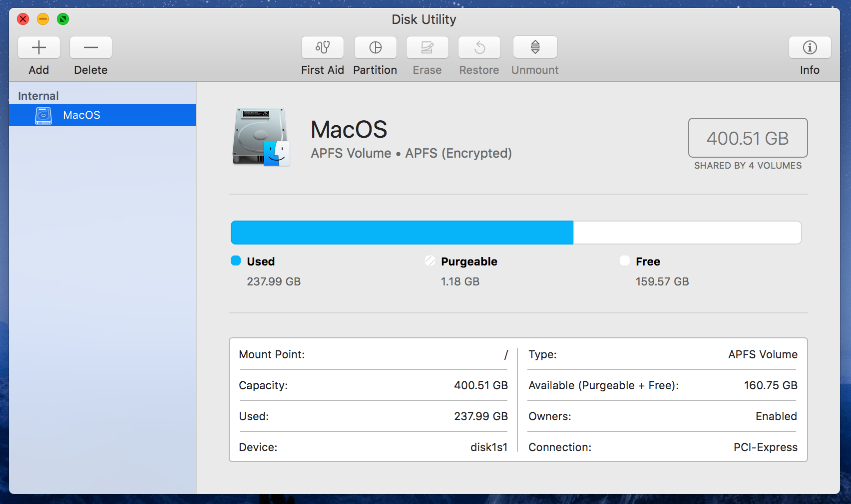Click APFS Volume • APFS (Encrypted) subtitle
The width and height of the screenshot is (851, 504).
412,153
